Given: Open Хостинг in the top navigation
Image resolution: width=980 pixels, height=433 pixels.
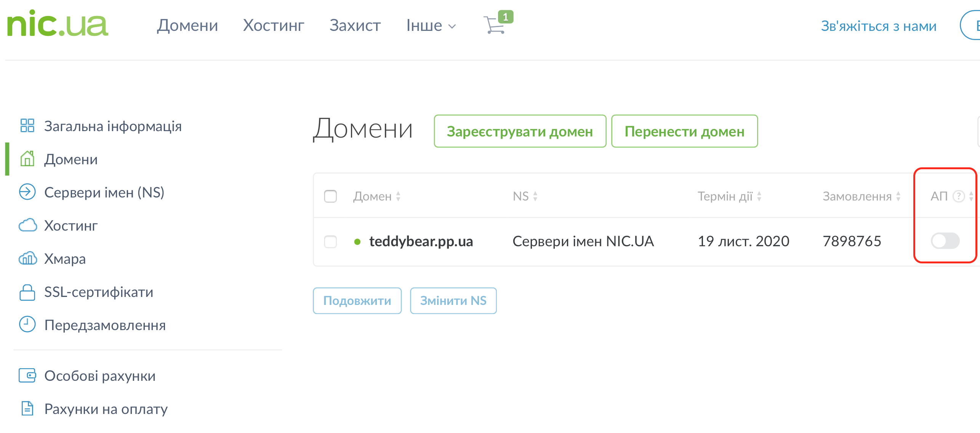Looking at the screenshot, I should pyautogui.click(x=274, y=26).
